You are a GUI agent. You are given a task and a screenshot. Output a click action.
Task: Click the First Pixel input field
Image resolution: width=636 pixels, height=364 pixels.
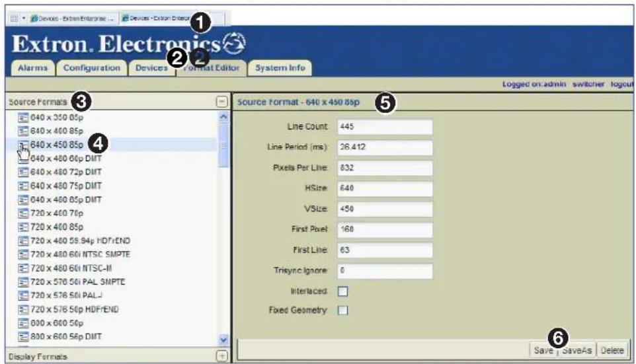click(385, 229)
